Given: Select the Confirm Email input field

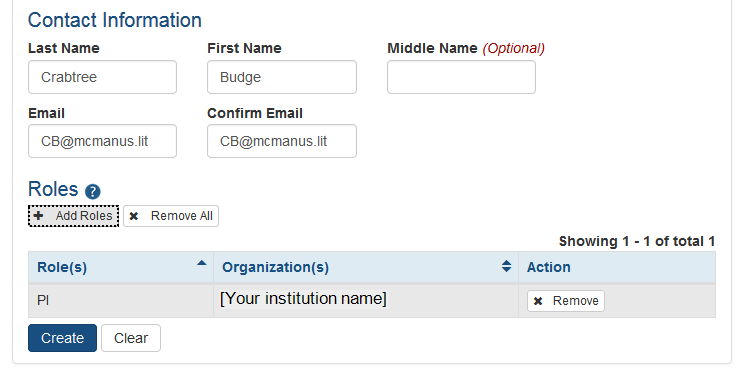Looking at the screenshot, I should point(282,141).
